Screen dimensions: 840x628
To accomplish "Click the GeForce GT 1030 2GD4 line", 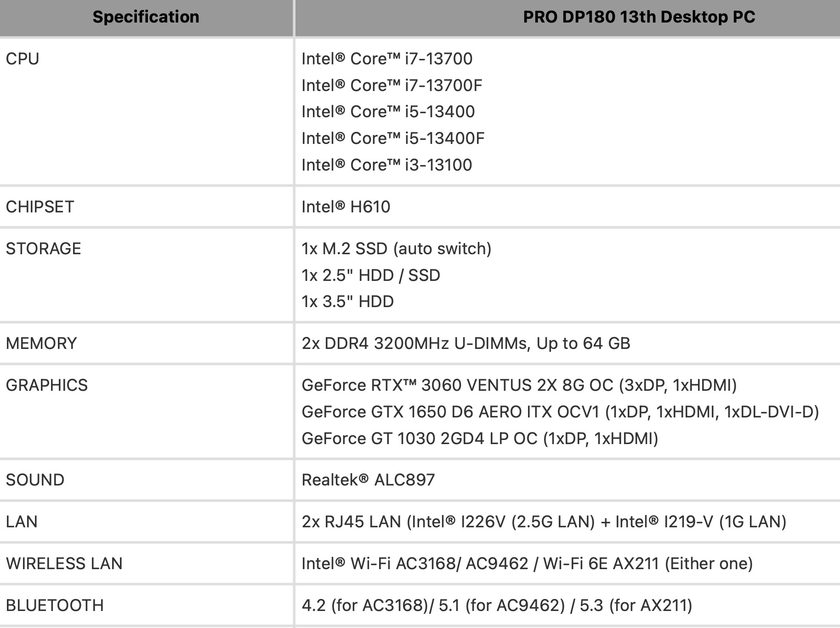I will (x=479, y=439).
